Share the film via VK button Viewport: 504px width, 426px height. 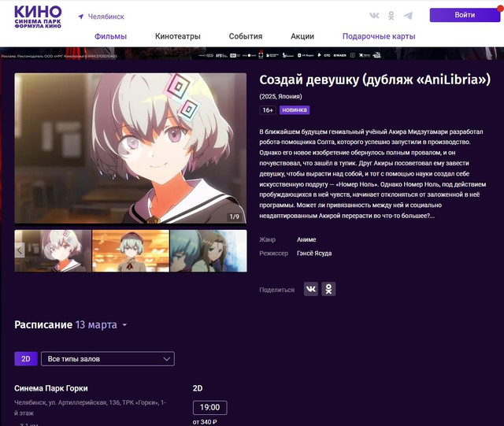311,289
